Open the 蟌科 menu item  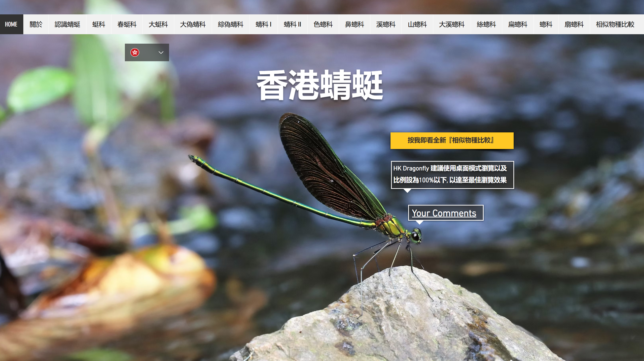546,24
